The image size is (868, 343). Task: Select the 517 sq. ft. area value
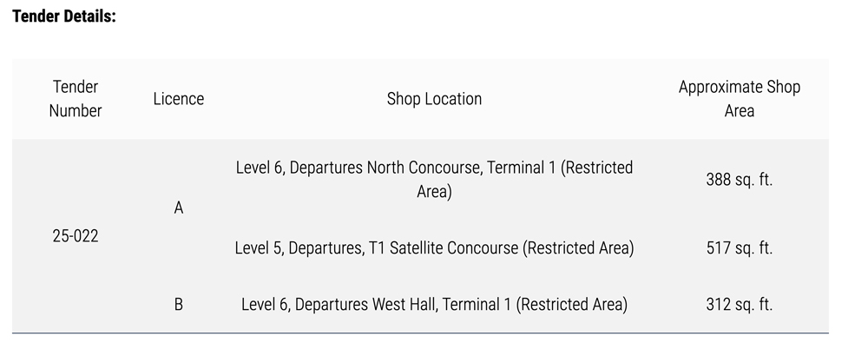(x=739, y=247)
